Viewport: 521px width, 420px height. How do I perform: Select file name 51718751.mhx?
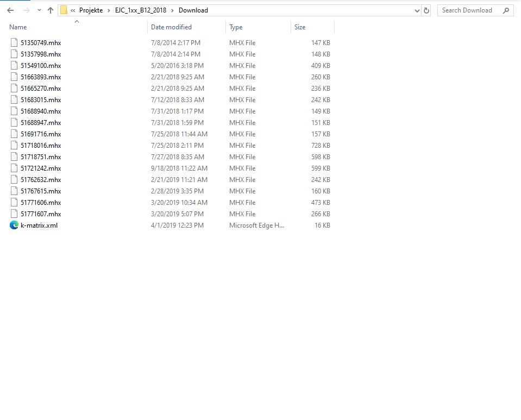coord(41,157)
